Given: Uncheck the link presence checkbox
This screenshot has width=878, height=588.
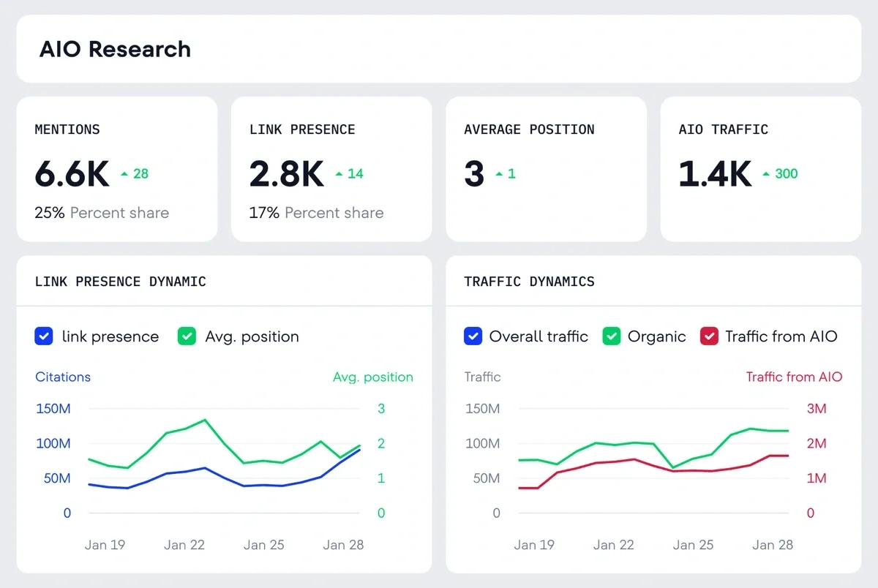Looking at the screenshot, I should [x=44, y=336].
